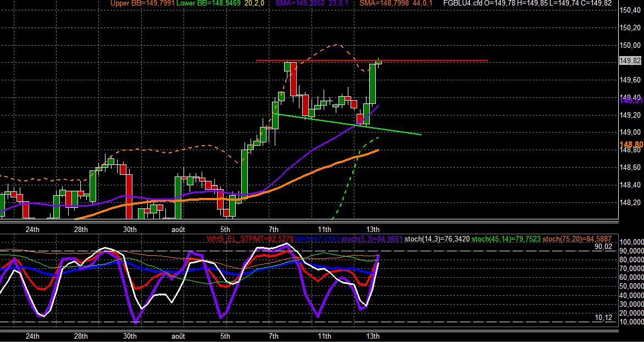Click the 148,40 price axis label

click(631, 185)
